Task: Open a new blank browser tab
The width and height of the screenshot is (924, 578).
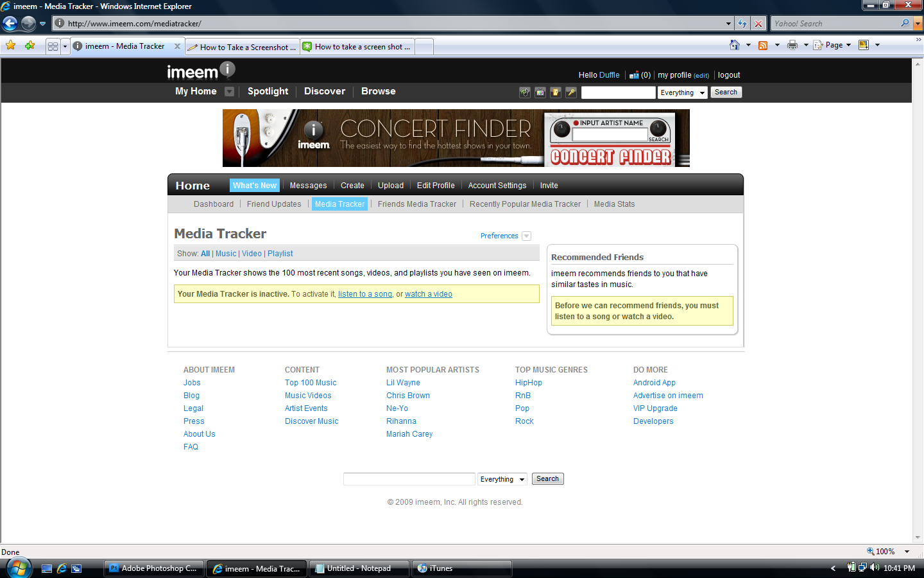Action: [x=424, y=47]
